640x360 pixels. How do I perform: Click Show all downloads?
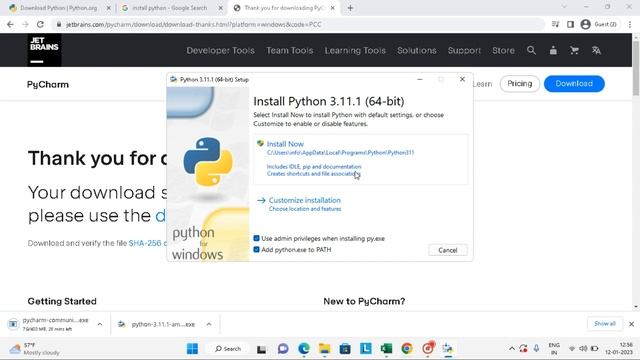604,324
